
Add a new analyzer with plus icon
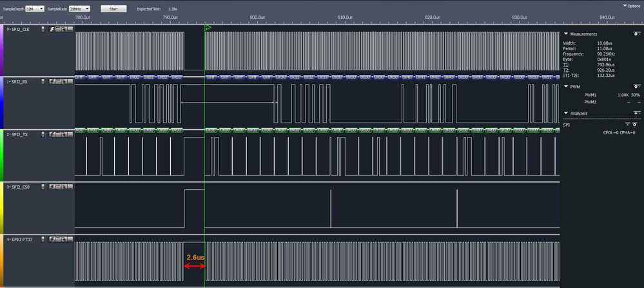click(636, 113)
